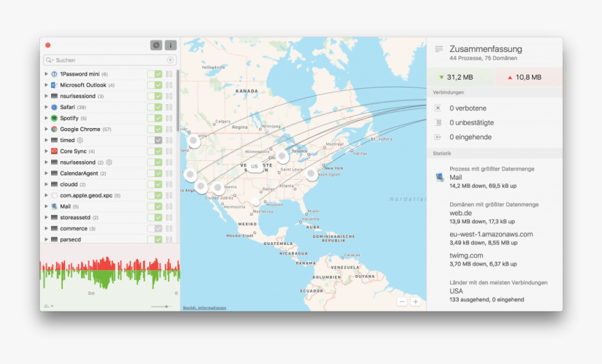Open the info inspector button
Viewport: 602px width, 364px height.
(170, 45)
